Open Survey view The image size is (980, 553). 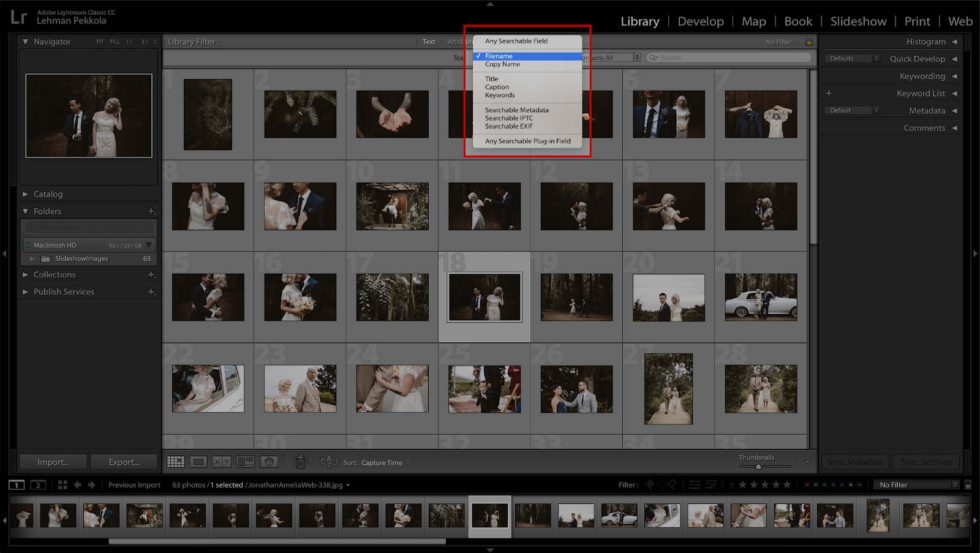[246, 462]
